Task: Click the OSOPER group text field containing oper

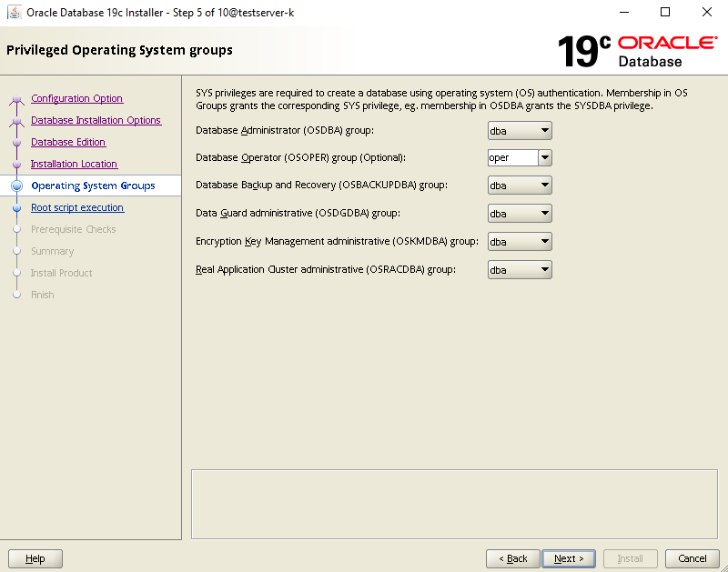Action: (513, 157)
